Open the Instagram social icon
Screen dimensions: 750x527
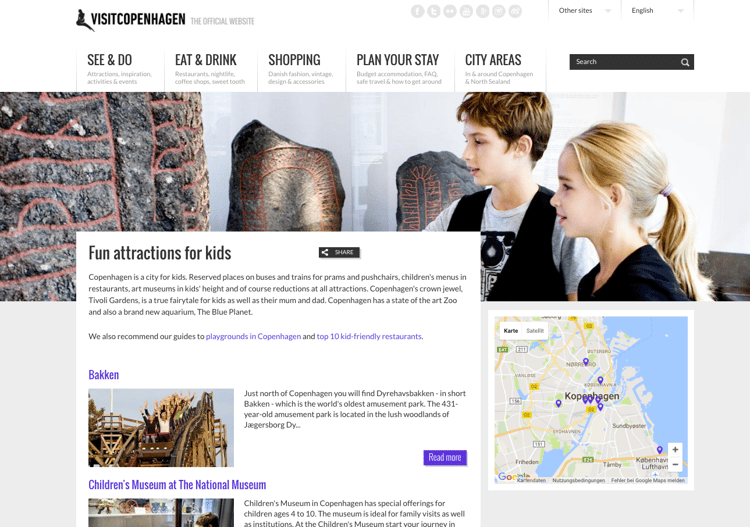499,11
